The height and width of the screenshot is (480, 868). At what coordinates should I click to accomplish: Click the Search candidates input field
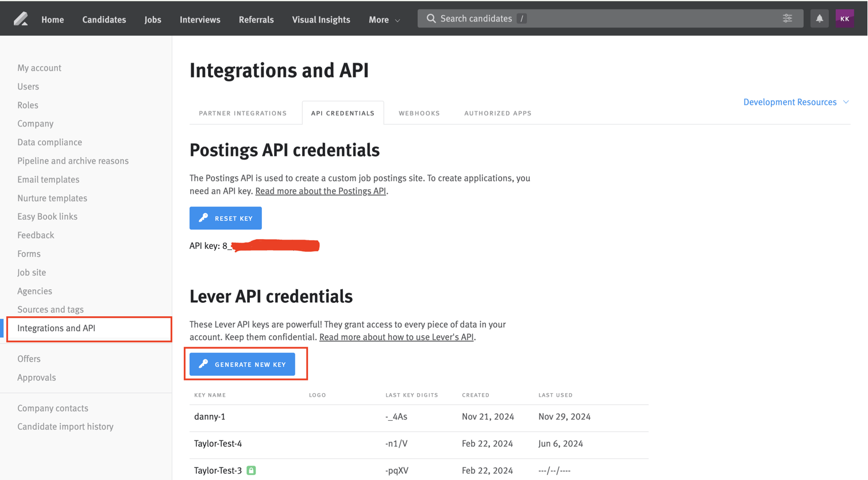coord(610,18)
